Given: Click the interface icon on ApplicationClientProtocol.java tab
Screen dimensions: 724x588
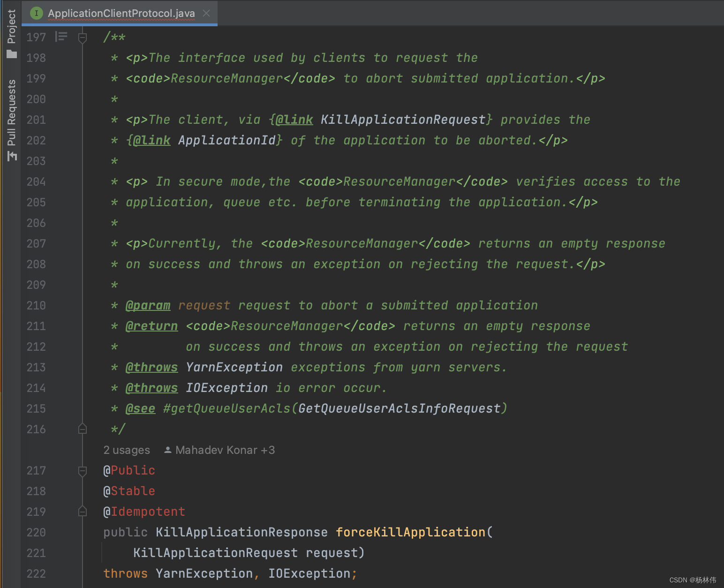Looking at the screenshot, I should click(x=37, y=13).
